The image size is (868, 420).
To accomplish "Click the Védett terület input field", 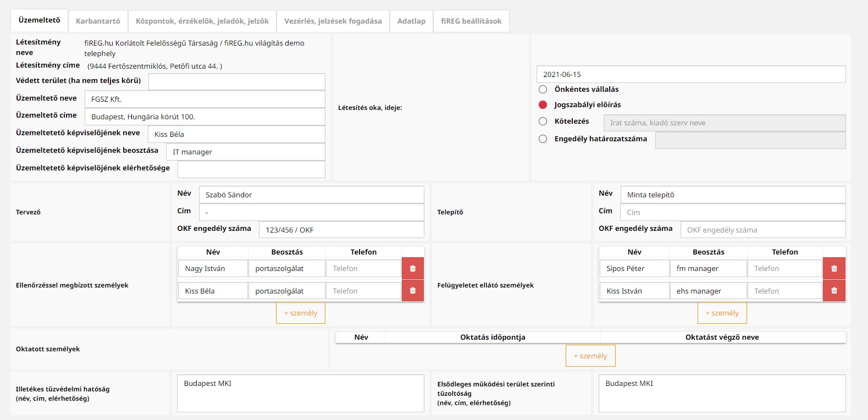I will tap(237, 82).
